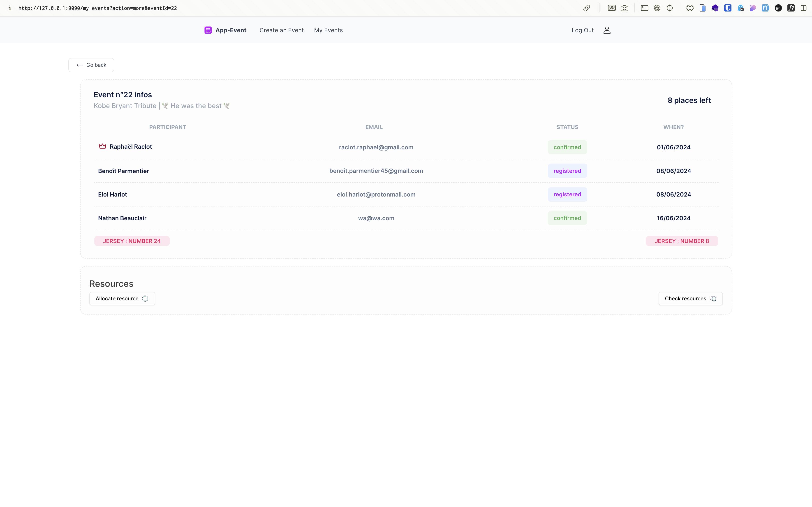The image size is (812, 507).
Task: Click the Check resources button
Action: [690, 299]
